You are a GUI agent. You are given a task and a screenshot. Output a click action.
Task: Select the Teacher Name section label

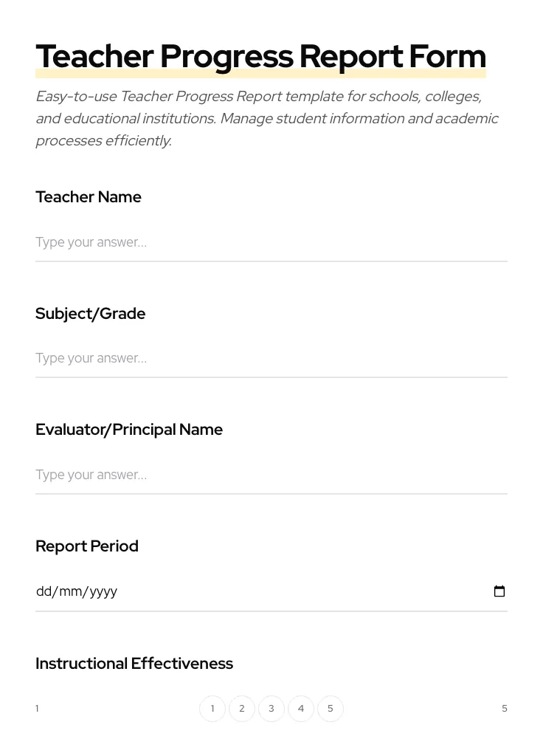(88, 197)
